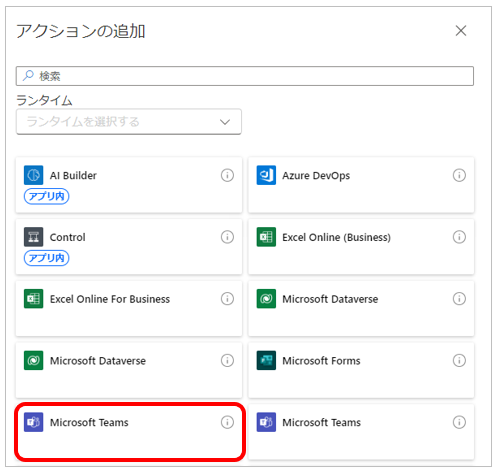The height and width of the screenshot is (470, 499).
Task: Click the ランタイム label
Action: coord(44,100)
